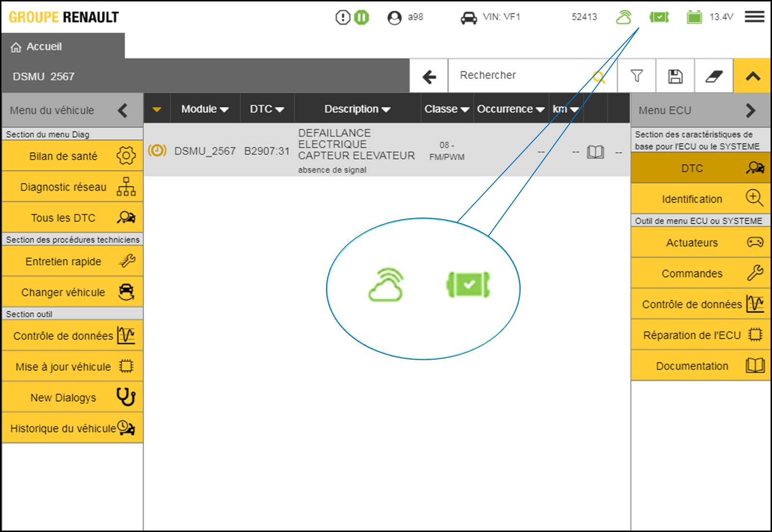Open the hamburger menu icon
The image size is (772, 532).
coord(754,17)
